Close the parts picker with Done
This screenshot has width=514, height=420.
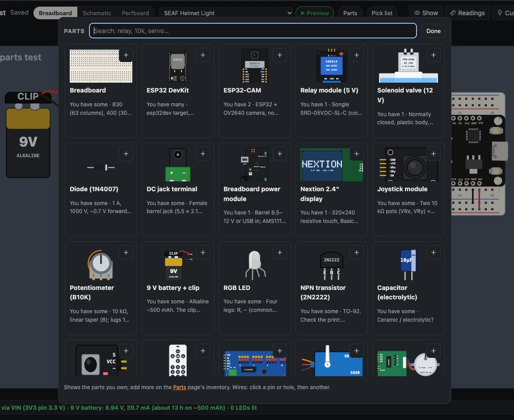[x=434, y=31]
